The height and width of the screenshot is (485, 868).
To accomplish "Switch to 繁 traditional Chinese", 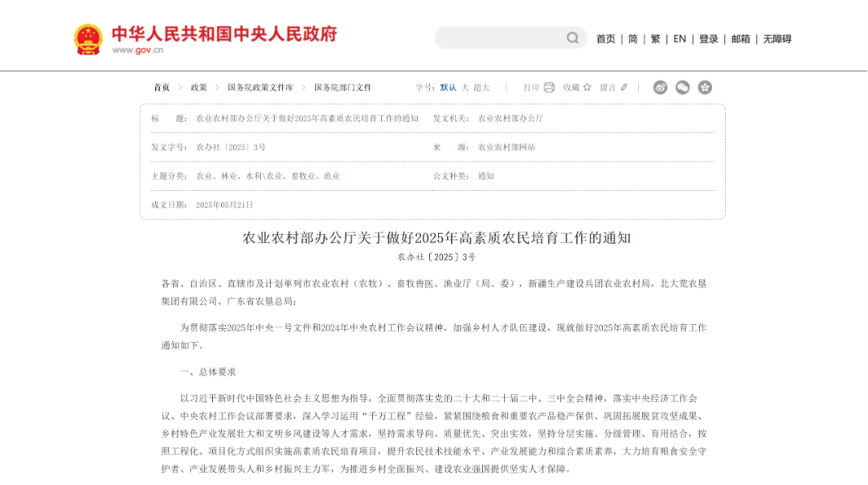I will [655, 39].
